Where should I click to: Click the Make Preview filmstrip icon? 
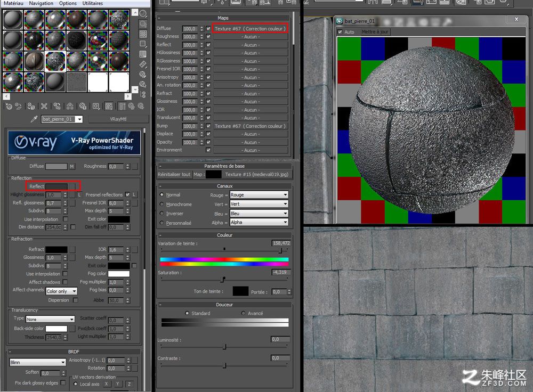pos(143,64)
